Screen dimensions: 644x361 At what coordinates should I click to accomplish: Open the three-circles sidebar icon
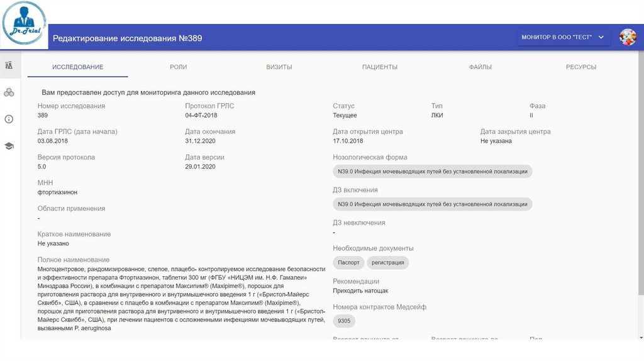point(9,92)
